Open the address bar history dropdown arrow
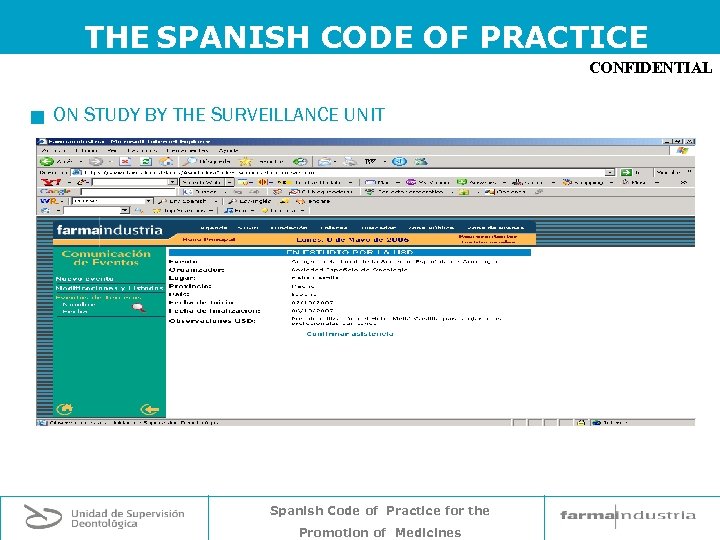Viewport: 720px width, 540px height. click(x=609, y=173)
